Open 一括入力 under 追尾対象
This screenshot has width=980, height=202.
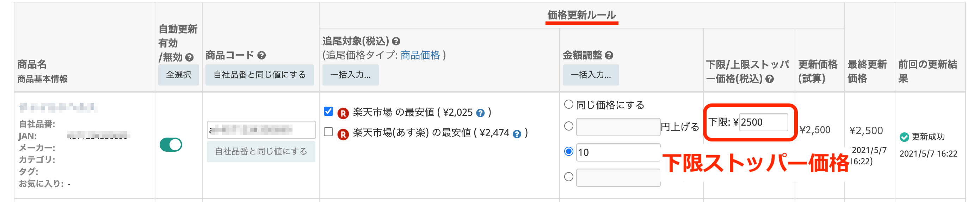click(350, 75)
